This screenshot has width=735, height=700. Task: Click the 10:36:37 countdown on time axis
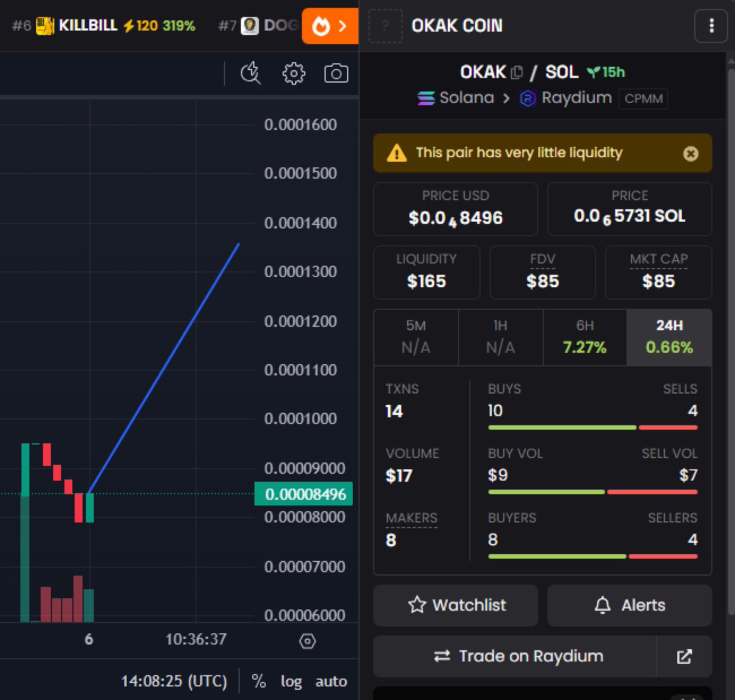click(x=196, y=639)
